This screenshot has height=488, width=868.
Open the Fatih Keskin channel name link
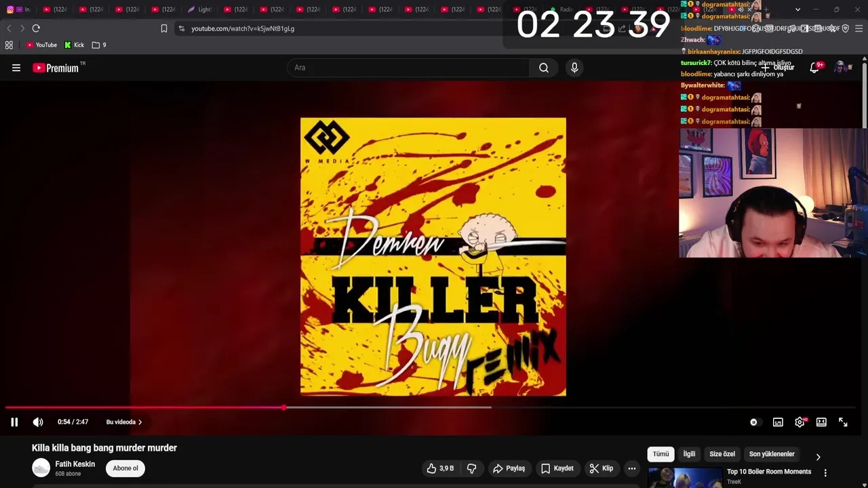75,464
